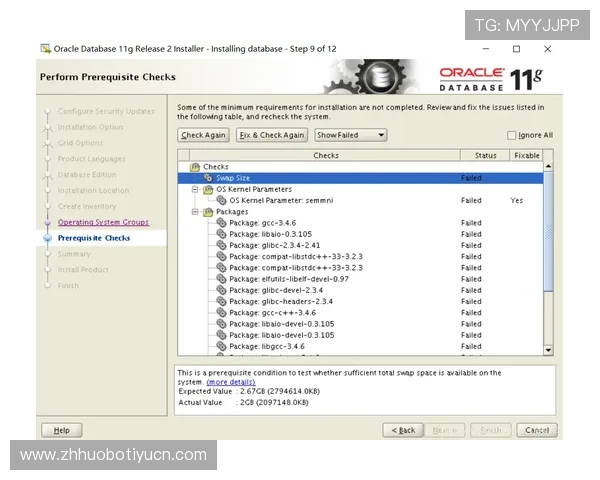Click icon for Package: glibc-headers-2.3.4
The height and width of the screenshot is (480, 600).
click(221, 301)
